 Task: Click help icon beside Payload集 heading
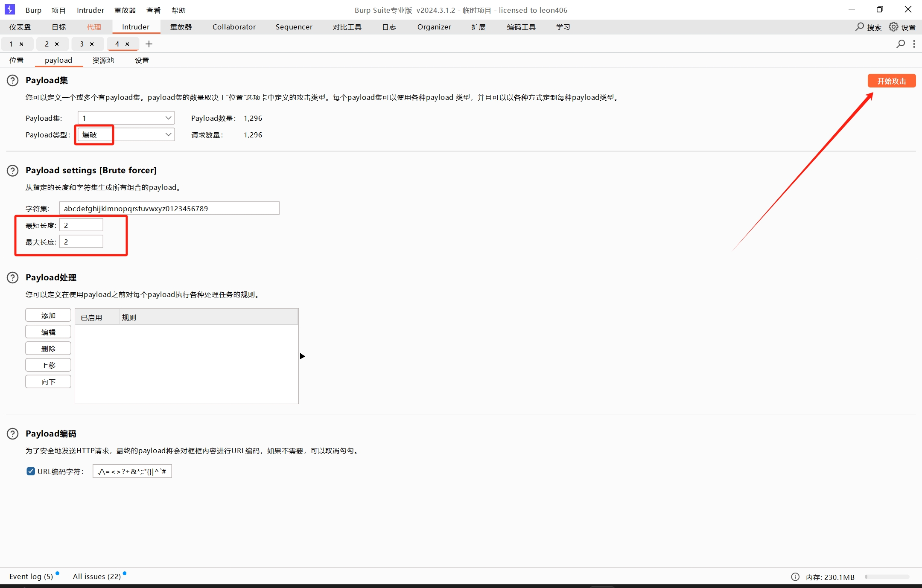13,80
